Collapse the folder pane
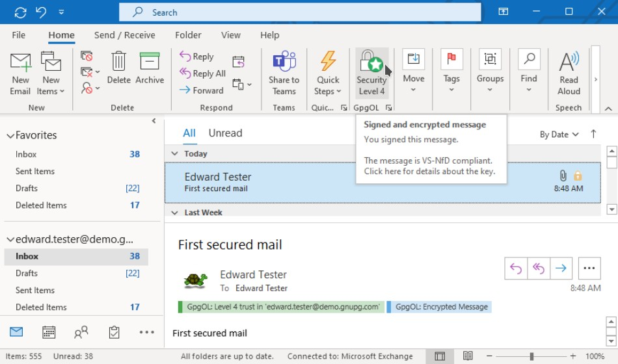618x364 pixels. coord(154,121)
